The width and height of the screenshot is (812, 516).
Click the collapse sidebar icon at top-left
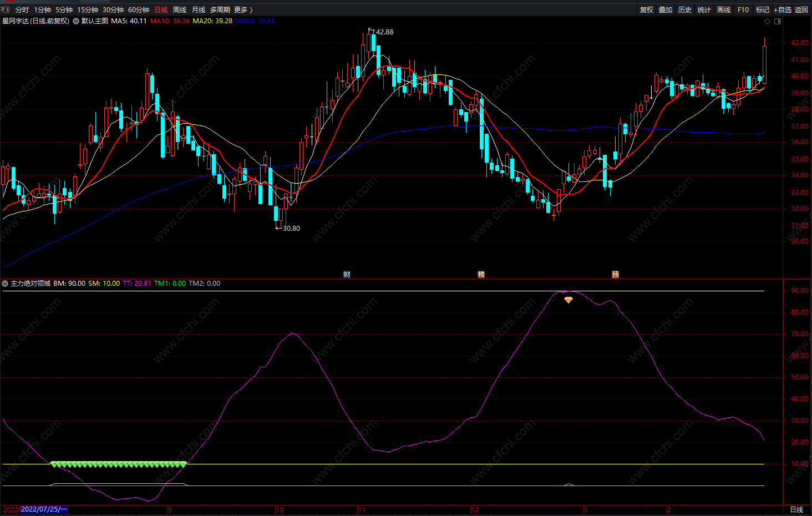click(6, 9)
